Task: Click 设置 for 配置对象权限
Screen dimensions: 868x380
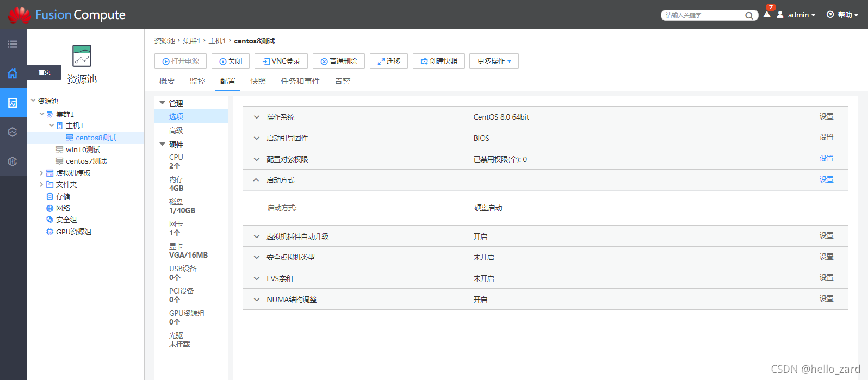Action: tap(827, 158)
